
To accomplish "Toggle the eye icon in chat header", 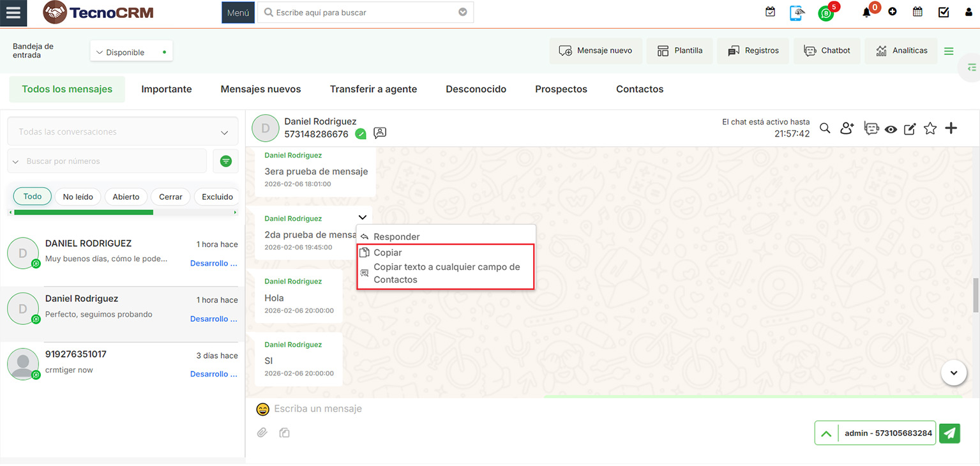I will click(x=891, y=130).
